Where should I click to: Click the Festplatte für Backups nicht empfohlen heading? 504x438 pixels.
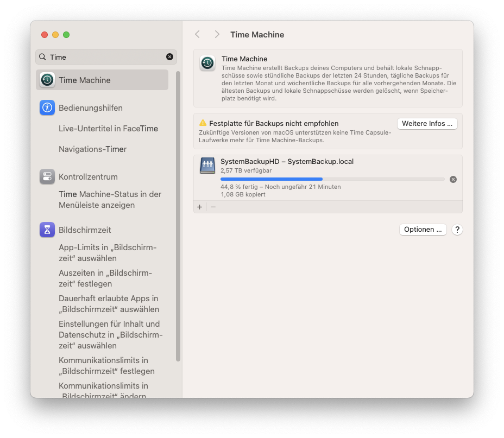274,123
